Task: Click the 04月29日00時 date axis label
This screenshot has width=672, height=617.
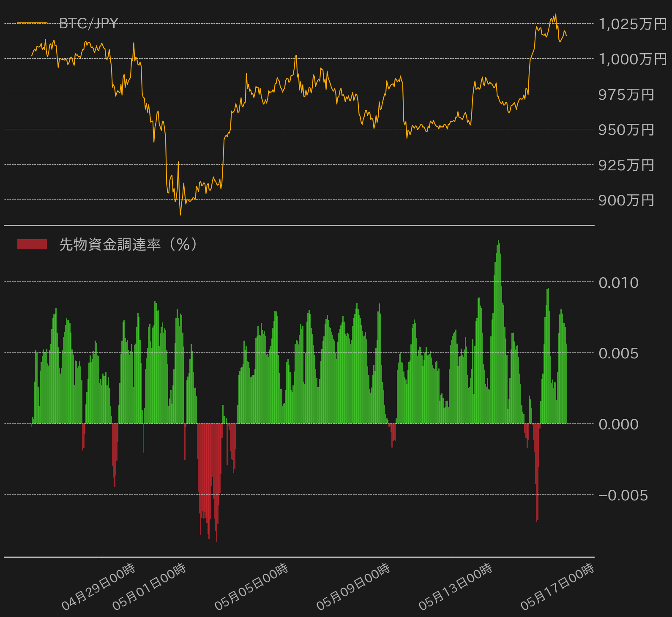Action: [x=98, y=587]
